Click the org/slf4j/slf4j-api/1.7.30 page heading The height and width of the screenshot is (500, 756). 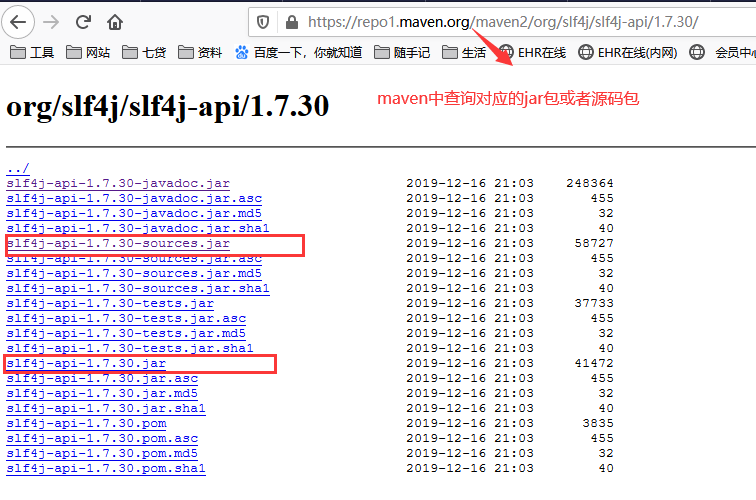[x=167, y=107]
